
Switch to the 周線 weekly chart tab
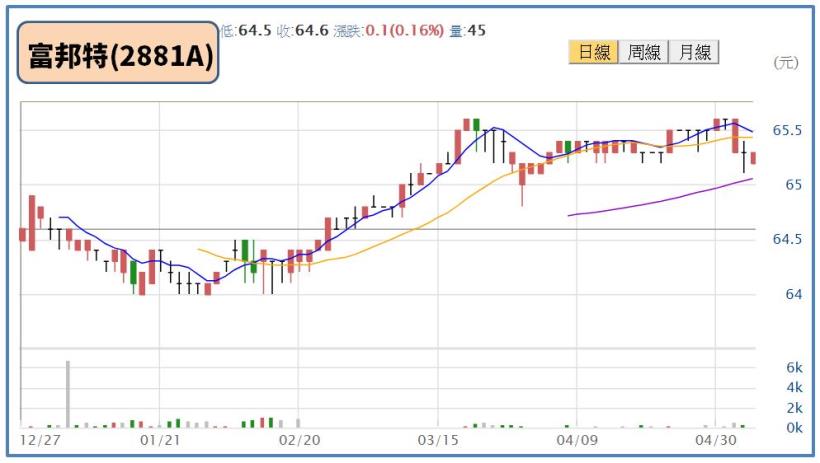[x=644, y=52]
